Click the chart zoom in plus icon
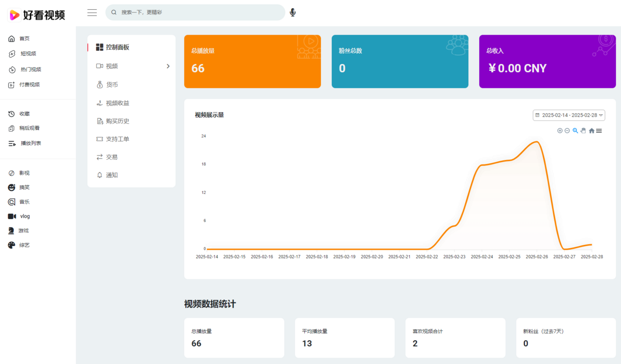 560,131
